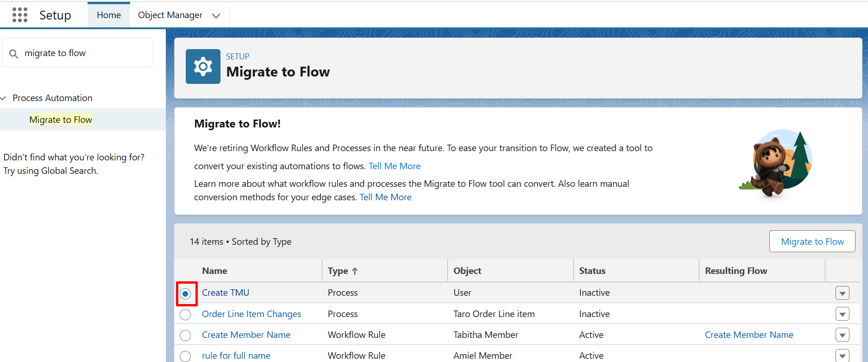Click the 'Migrate to Flow!' heading

237,124
